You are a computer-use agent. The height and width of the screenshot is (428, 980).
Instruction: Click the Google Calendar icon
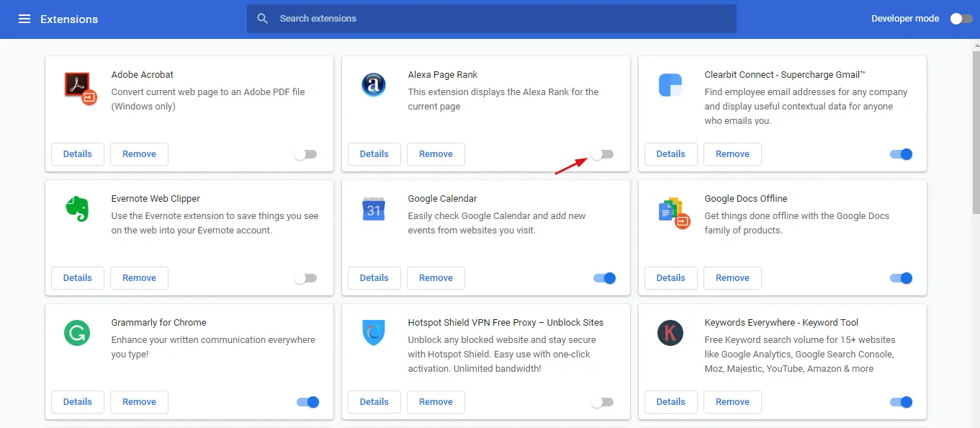(x=373, y=209)
